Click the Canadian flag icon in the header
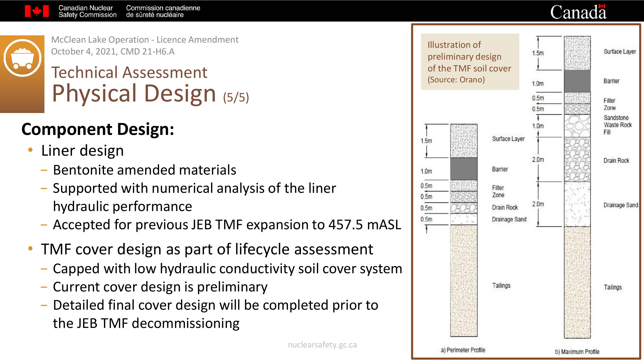 coord(37,11)
